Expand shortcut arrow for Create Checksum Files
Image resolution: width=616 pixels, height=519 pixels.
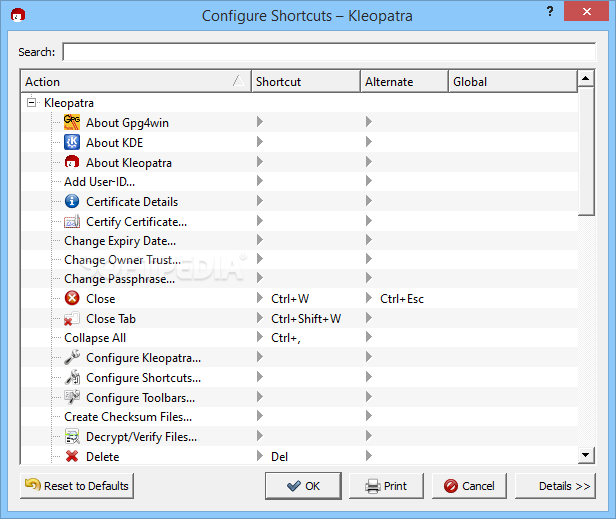[260, 416]
